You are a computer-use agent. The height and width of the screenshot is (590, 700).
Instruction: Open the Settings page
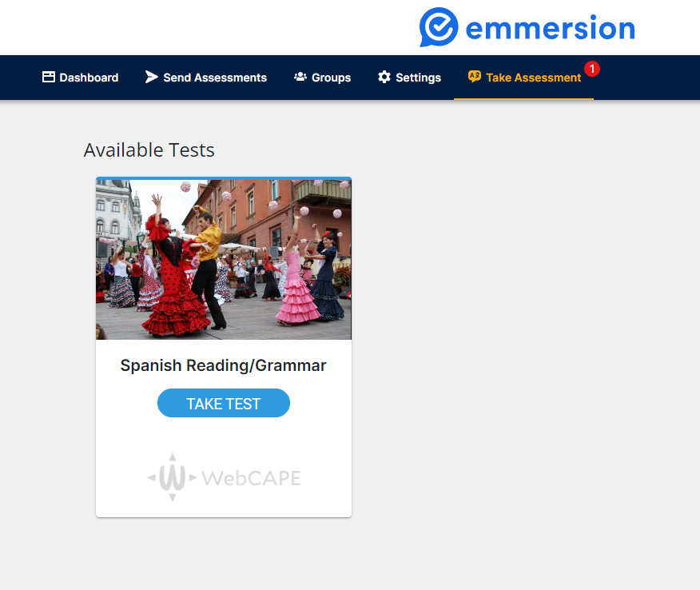click(409, 78)
